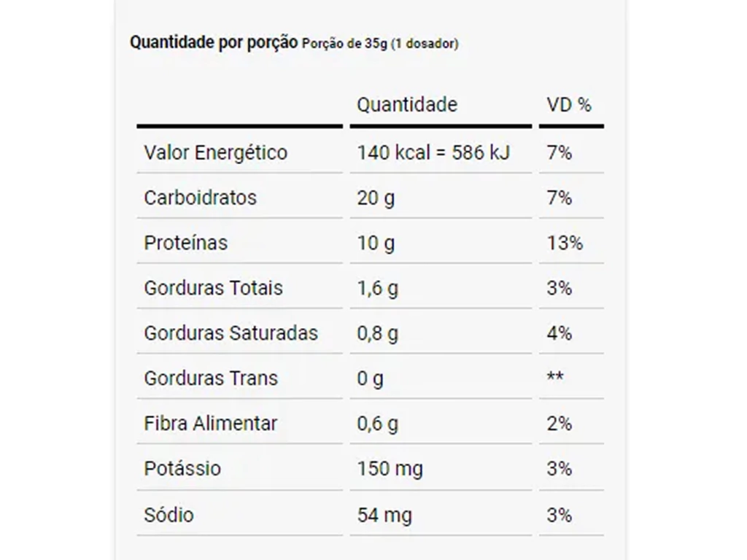Click the '150 mg' potassium amount
Viewport: 747px width, 560px height.
click(390, 468)
